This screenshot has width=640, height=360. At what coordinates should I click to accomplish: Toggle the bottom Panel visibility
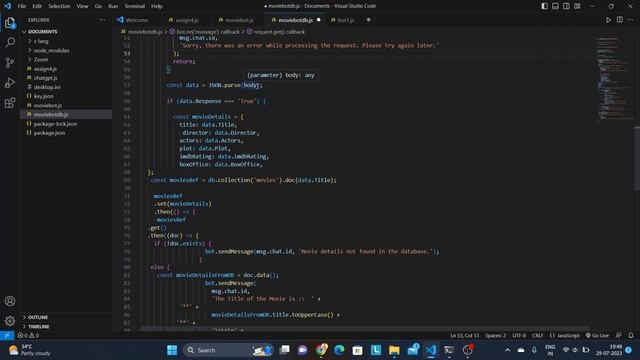[556, 6]
